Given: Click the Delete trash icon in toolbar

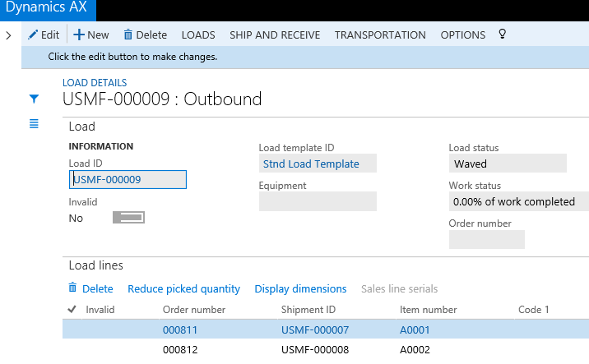Looking at the screenshot, I should [128, 35].
